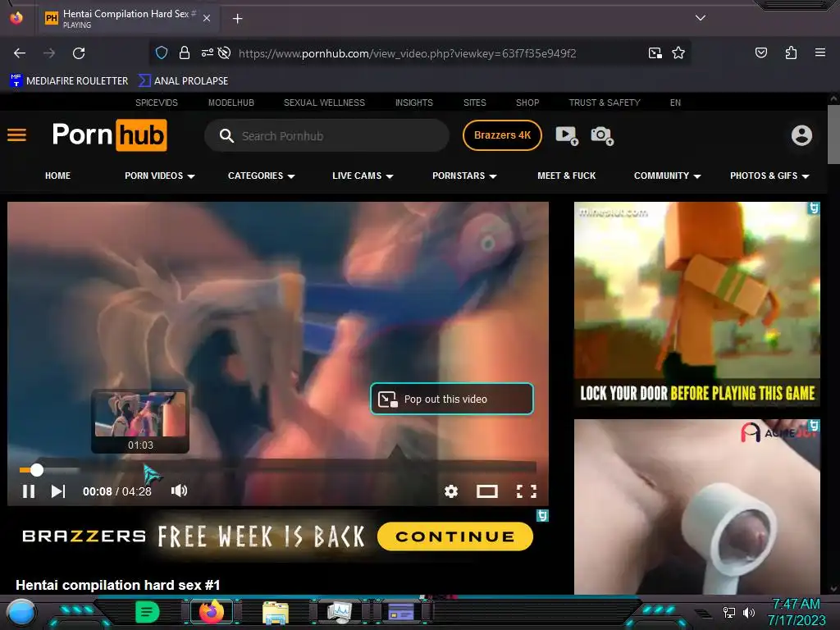Open File Explorer from the taskbar
Viewport: 840px width, 630px height.
click(276, 612)
